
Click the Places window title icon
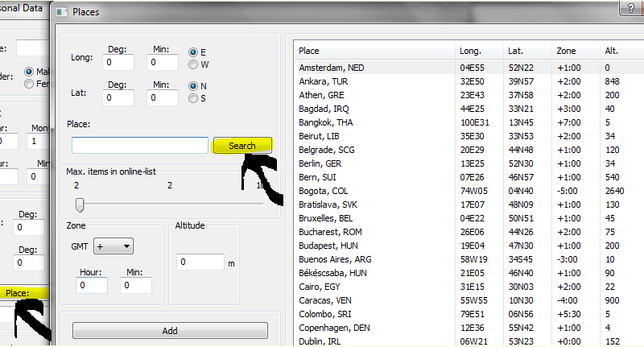point(63,12)
